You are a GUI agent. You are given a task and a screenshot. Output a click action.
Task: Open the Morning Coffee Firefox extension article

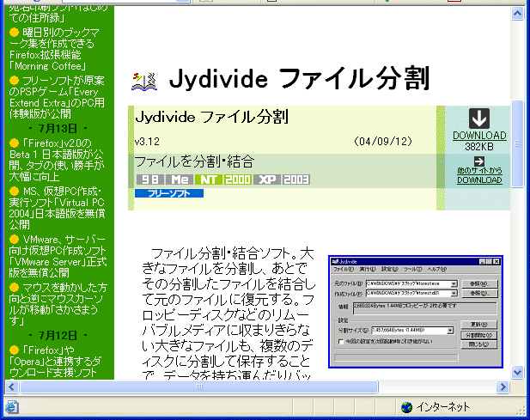tap(54, 49)
